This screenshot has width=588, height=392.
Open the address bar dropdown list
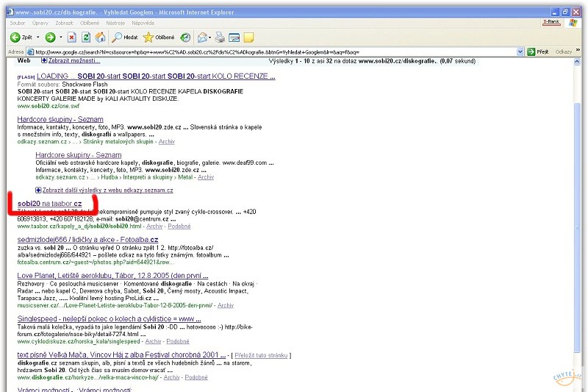pos(520,51)
